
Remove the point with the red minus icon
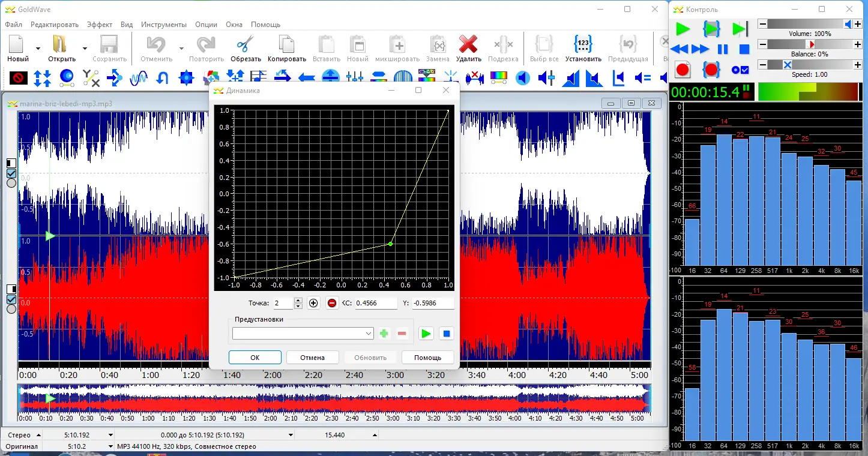point(332,303)
